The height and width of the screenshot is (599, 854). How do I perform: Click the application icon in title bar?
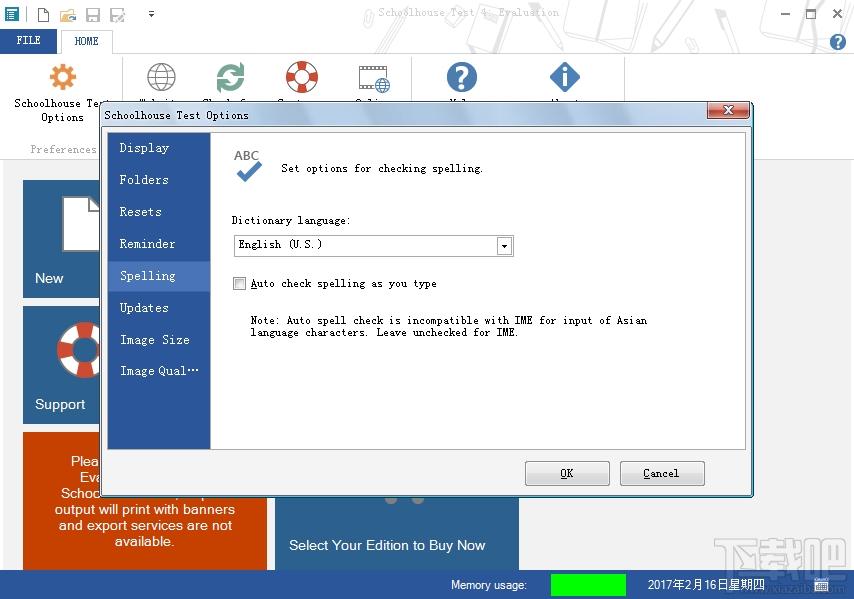(x=11, y=14)
